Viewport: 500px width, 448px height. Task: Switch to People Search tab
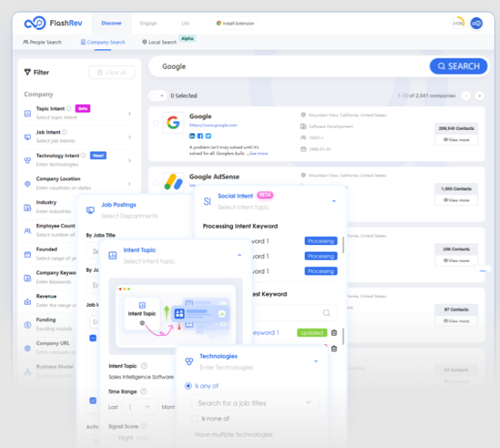(x=42, y=42)
